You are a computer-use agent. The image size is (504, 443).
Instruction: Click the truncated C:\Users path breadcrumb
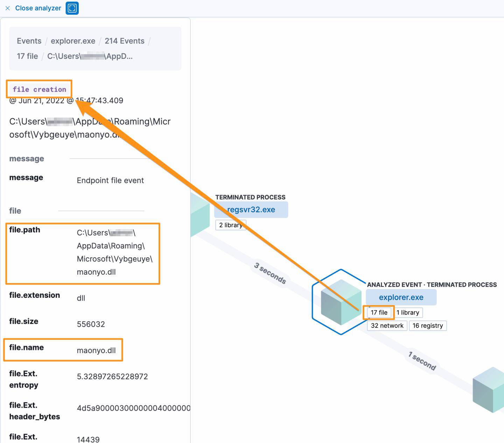[x=90, y=56]
